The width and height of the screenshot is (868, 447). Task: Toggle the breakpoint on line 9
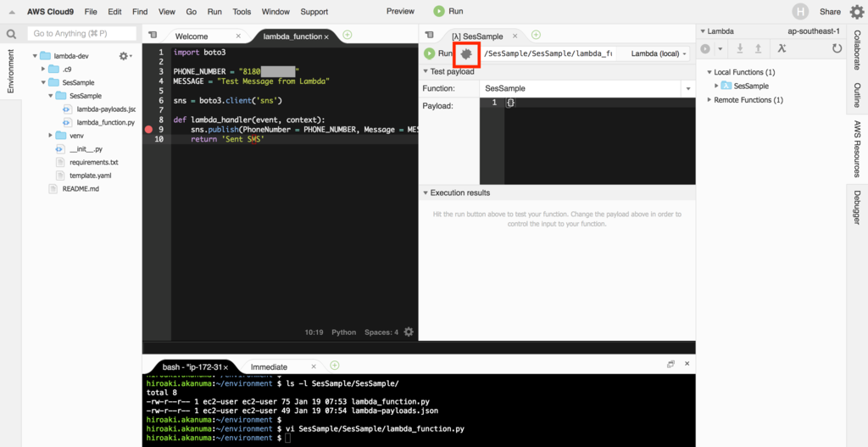click(148, 130)
